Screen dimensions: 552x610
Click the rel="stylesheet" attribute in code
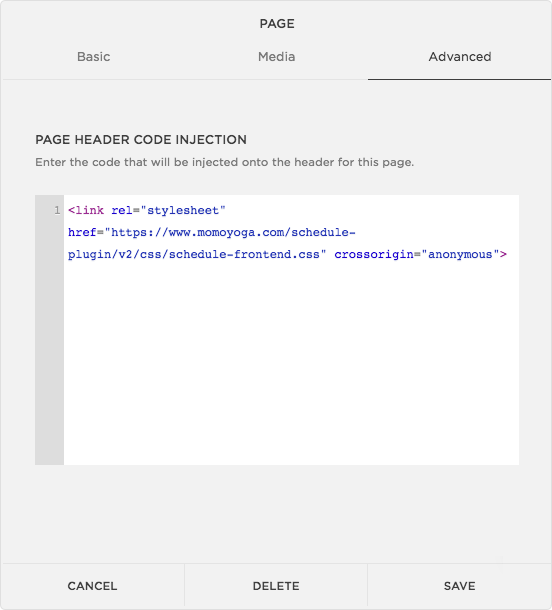(x=168, y=210)
